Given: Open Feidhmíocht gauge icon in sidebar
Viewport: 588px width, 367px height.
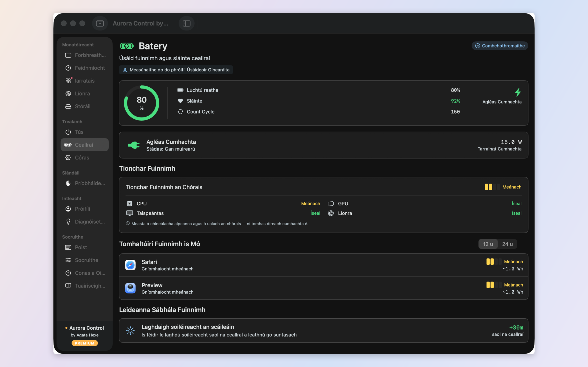Looking at the screenshot, I should [68, 68].
